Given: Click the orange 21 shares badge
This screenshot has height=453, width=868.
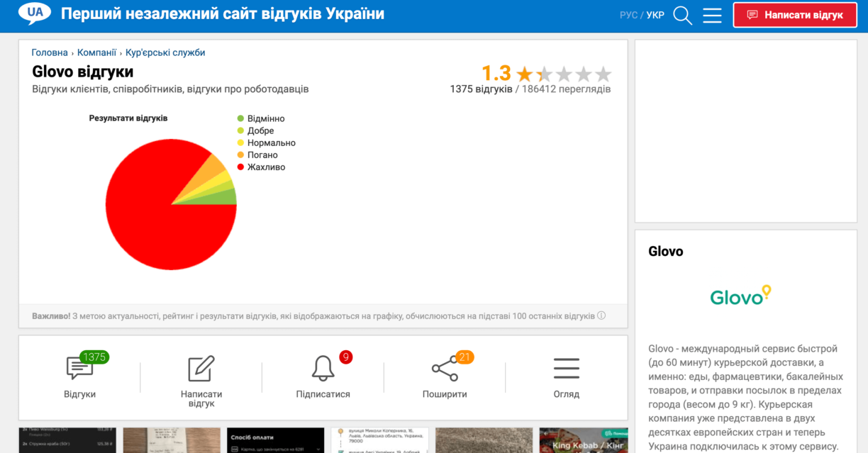Looking at the screenshot, I should pyautogui.click(x=464, y=357).
